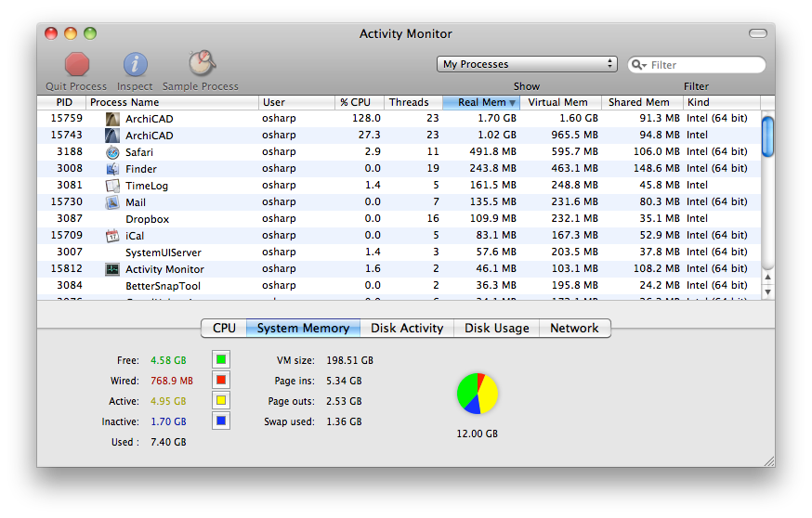Click the 1.70 GB Real Mem cell
Viewport: 812px width, 518px height.
click(x=497, y=119)
